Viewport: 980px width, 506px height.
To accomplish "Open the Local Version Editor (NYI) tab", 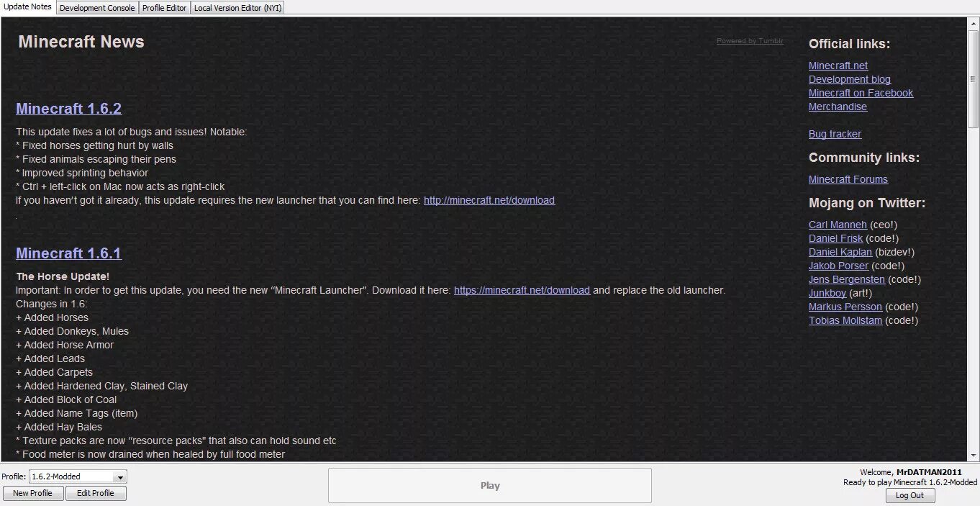I will click(x=237, y=8).
